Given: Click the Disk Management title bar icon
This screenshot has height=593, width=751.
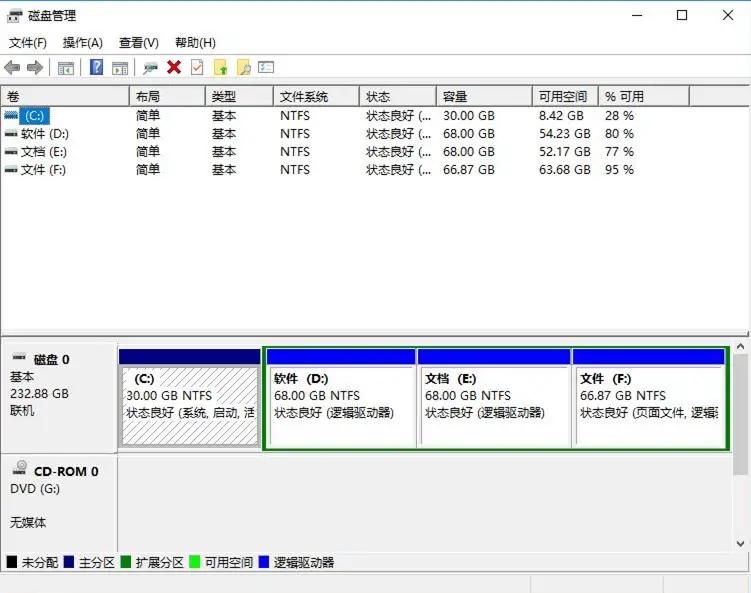Looking at the screenshot, I should tap(14, 16).
